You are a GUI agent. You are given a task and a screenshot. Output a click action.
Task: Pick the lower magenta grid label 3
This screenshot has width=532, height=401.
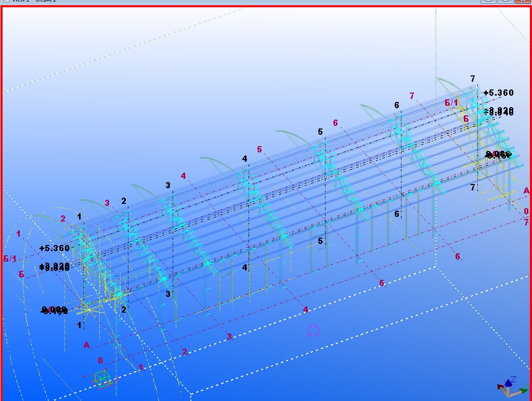[229, 337]
